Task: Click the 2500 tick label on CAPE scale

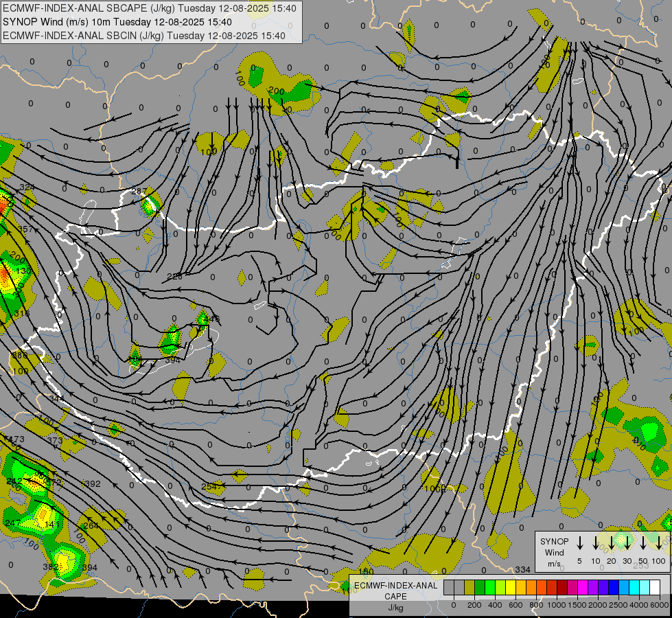Action: pos(618,605)
